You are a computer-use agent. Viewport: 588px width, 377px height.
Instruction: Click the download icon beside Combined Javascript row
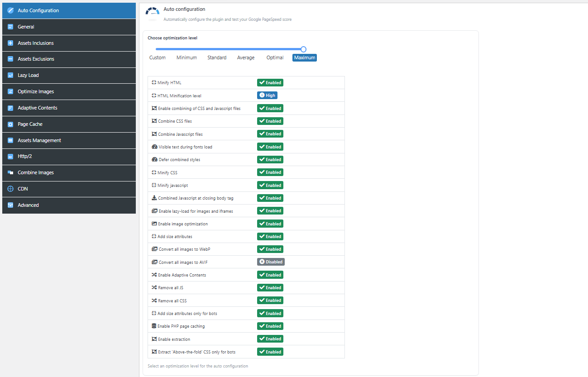tap(153, 198)
